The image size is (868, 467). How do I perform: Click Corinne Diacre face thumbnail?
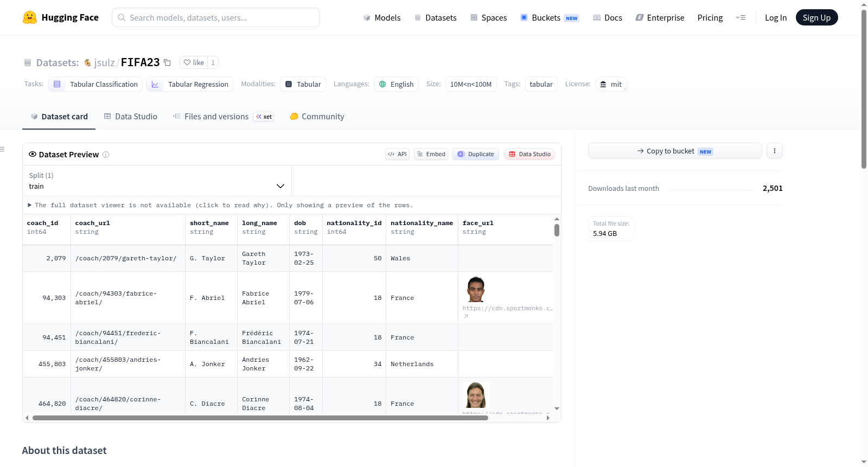pyautogui.click(x=476, y=395)
